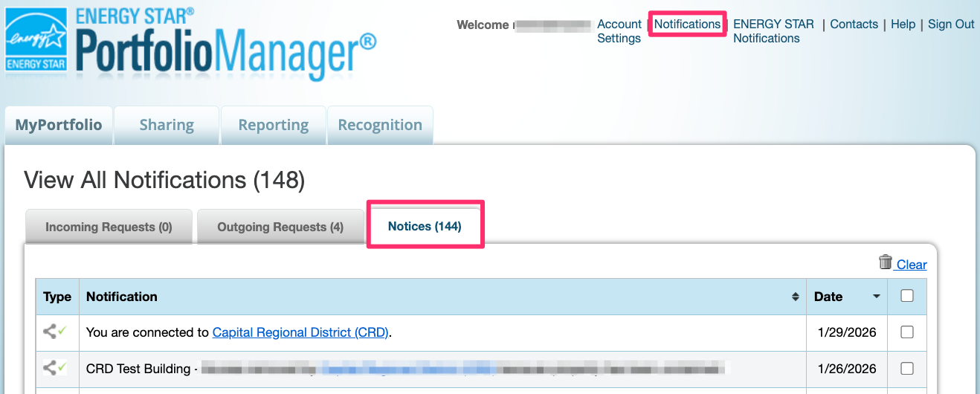The image size is (980, 394).
Task: Click the ENERGY STAR logo icon
Action: [36, 41]
